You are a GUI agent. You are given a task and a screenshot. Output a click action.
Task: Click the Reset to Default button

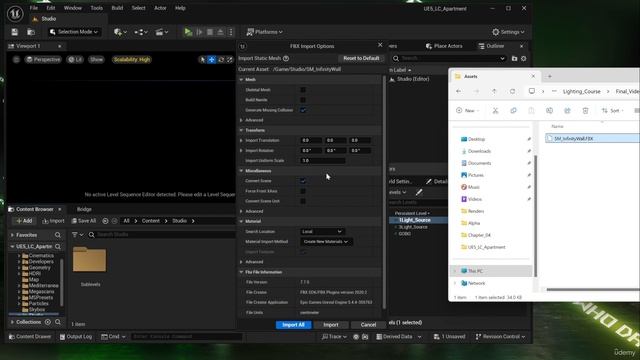(361, 58)
